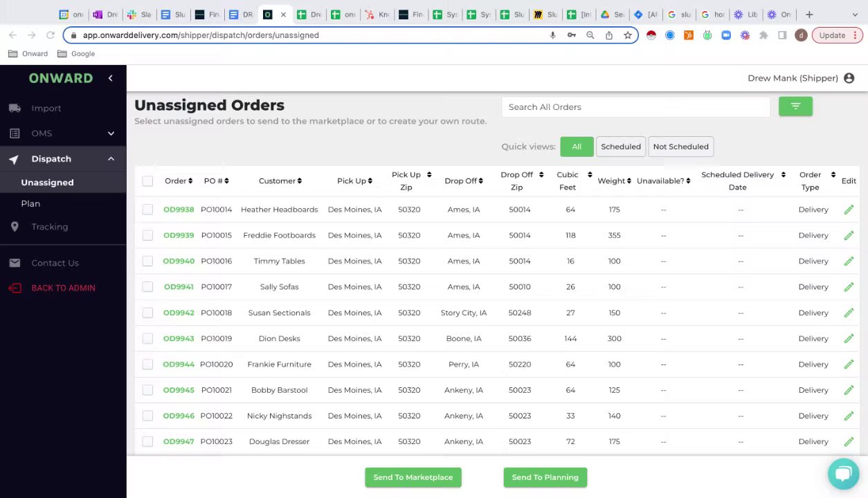Select all orders header checkbox
Screen dimensions: 868x498
click(x=147, y=181)
